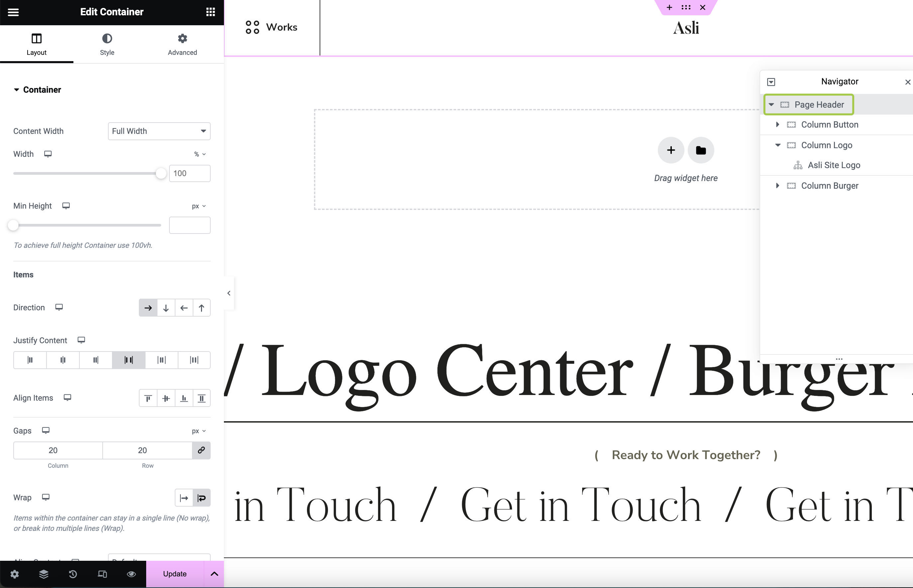
Task: Click the page settings gear icon
Action: 15,574
